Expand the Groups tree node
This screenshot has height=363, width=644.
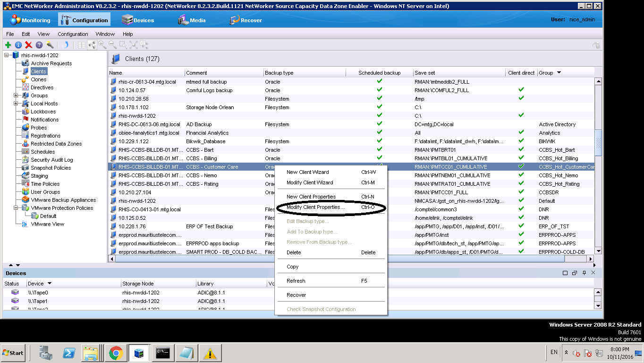[x=16, y=95]
